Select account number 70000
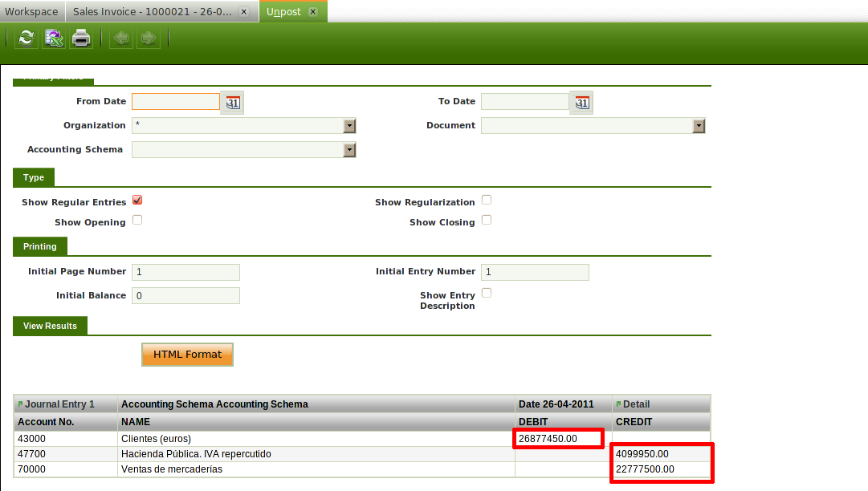The height and width of the screenshot is (491, 868). pos(31,469)
